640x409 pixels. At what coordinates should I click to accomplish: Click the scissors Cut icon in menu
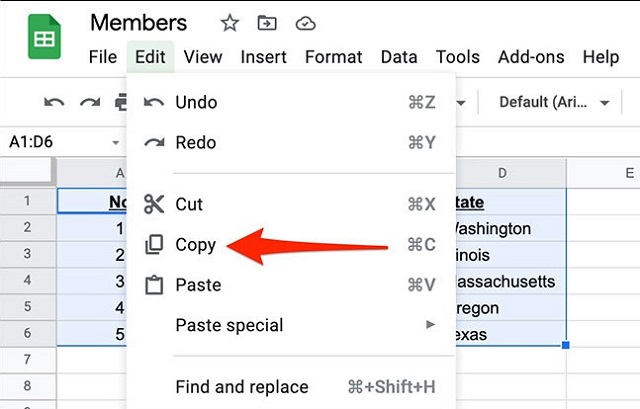[x=154, y=204]
